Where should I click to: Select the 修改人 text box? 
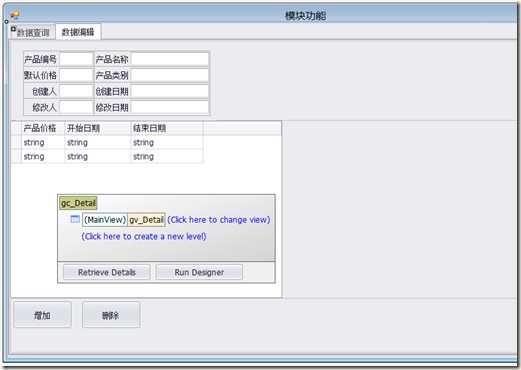76,107
